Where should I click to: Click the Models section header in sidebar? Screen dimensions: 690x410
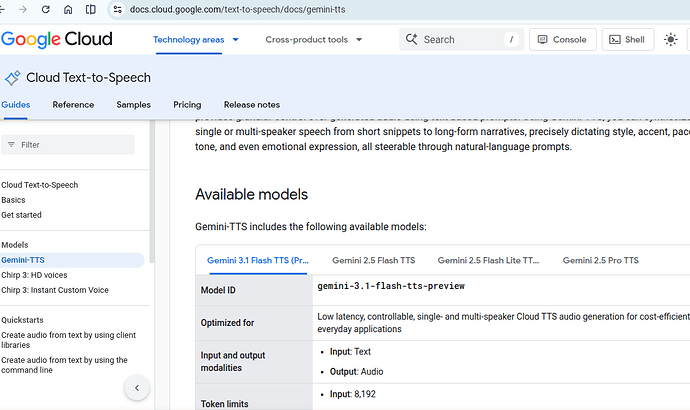(15, 245)
